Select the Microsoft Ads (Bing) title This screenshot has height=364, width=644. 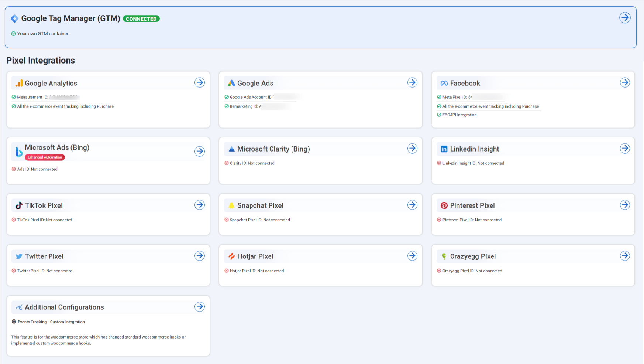57,147
